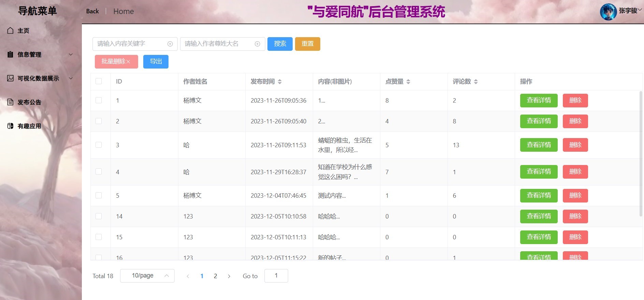644x300 pixels.
Task: View details for row ID 14
Action: [x=539, y=216]
